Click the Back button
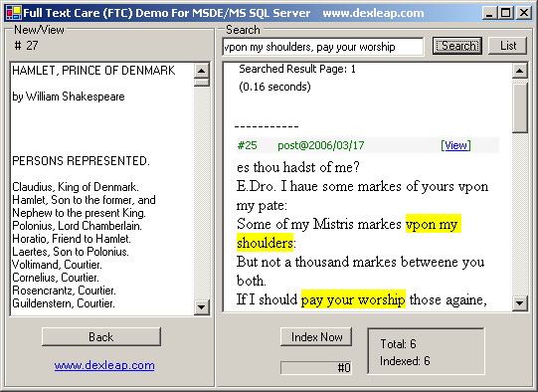This screenshot has width=538, height=392. pyautogui.click(x=101, y=336)
